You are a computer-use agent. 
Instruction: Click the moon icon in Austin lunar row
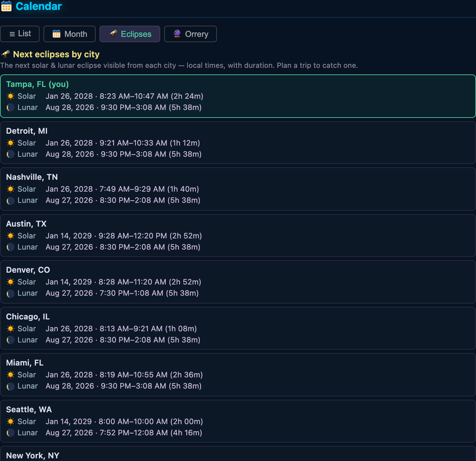(x=11, y=247)
